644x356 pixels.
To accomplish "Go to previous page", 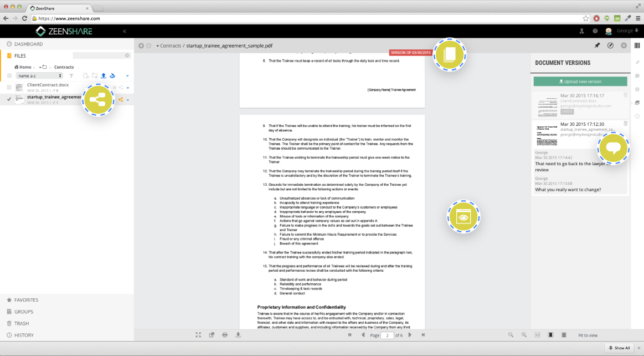I will [x=363, y=335].
